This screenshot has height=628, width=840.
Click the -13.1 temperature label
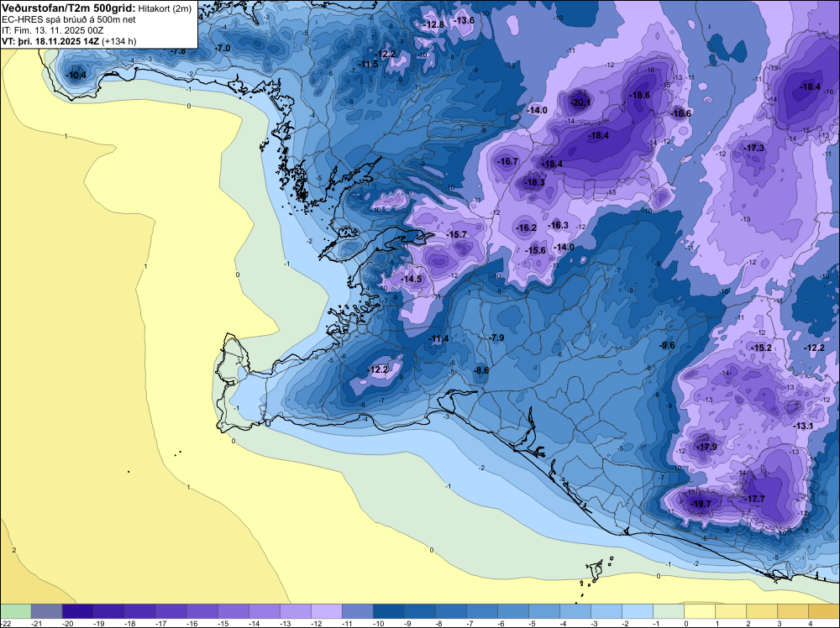point(803,427)
